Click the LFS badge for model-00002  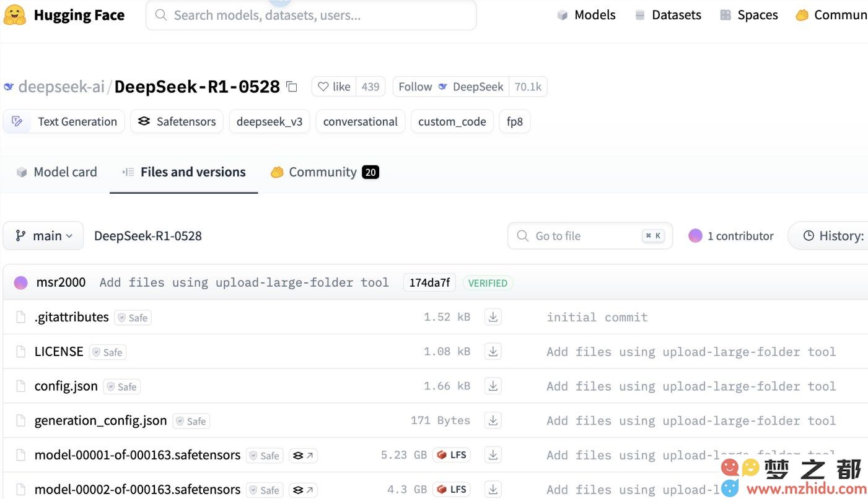[x=452, y=490]
